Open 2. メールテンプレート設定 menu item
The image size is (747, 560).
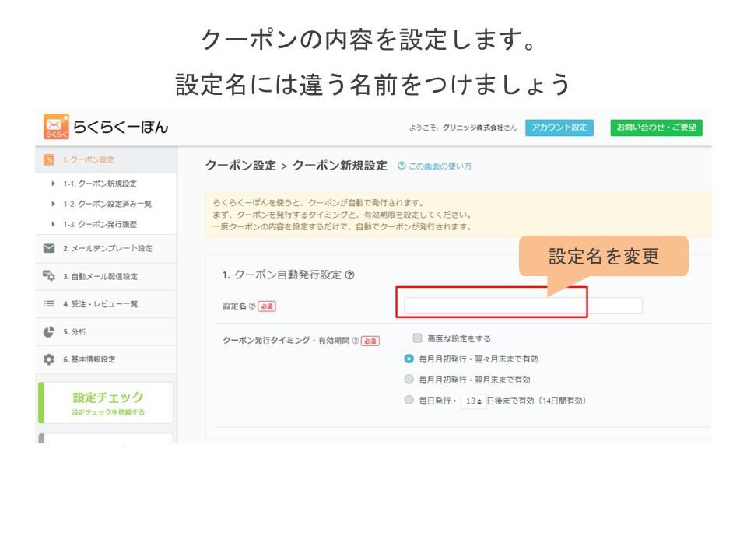[107, 249]
